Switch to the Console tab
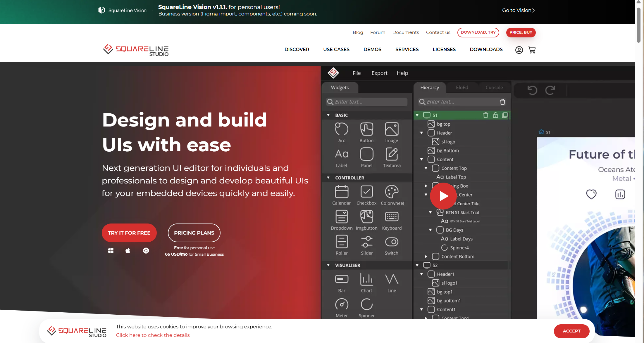The width and height of the screenshot is (644, 343). (x=494, y=87)
